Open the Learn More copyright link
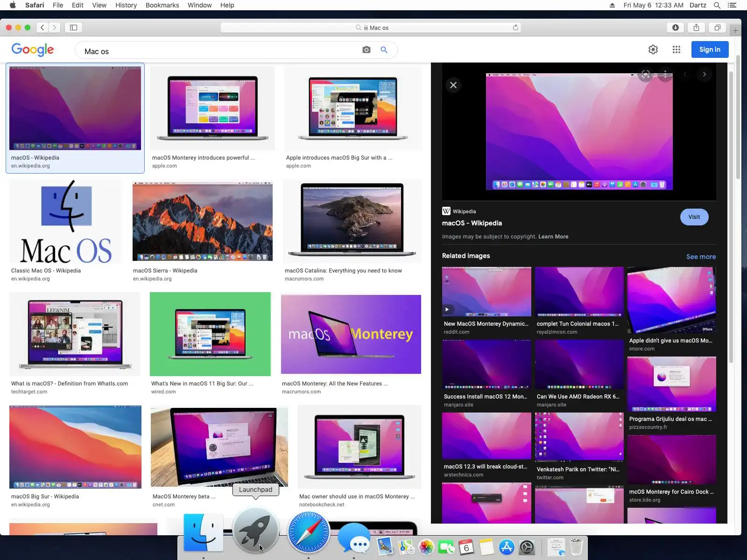 (553, 237)
